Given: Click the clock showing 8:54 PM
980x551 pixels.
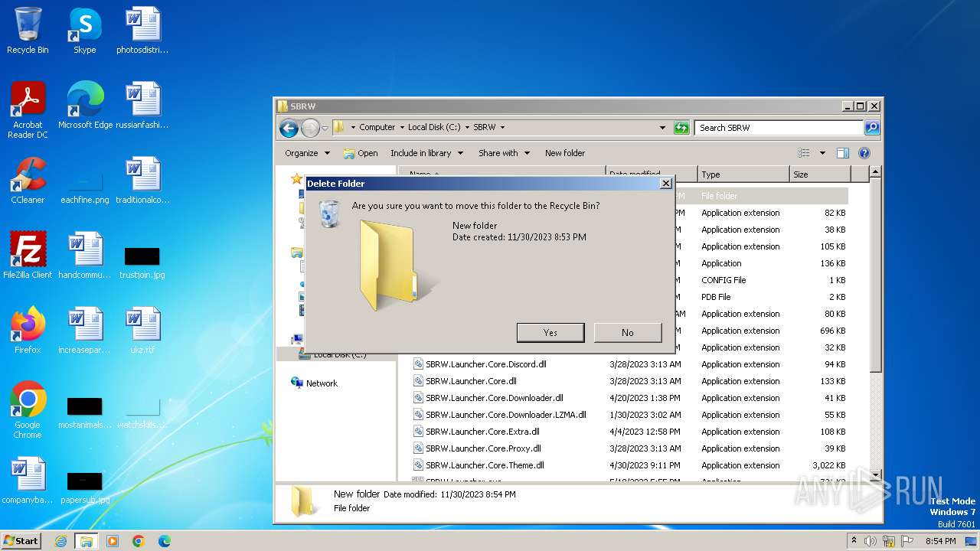Looking at the screenshot, I should pyautogui.click(x=940, y=541).
